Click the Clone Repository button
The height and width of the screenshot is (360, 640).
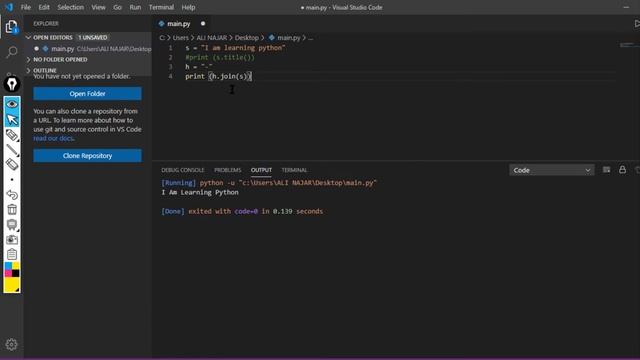coord(87,156)
